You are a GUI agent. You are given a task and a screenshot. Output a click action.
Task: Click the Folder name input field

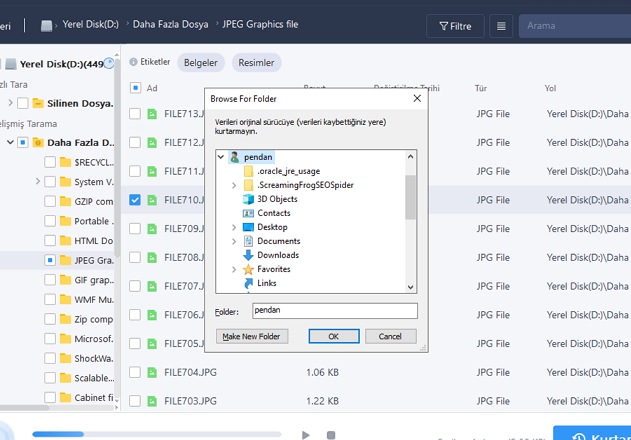click(x=335, y=311)
